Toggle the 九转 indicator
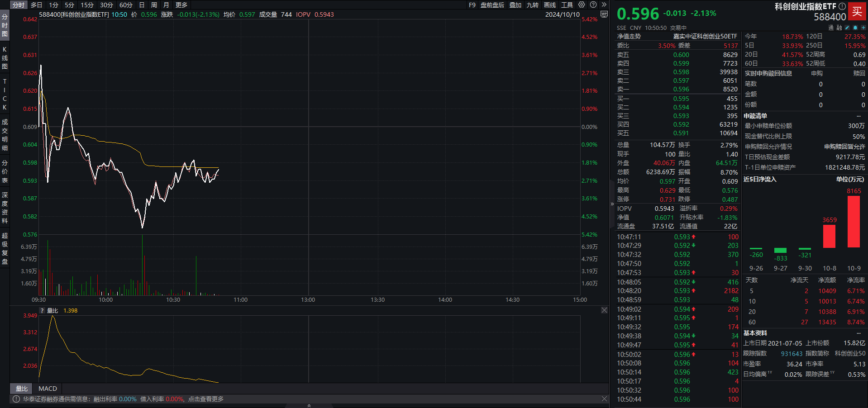The image size is (868, 408). [x=532, y=5]
